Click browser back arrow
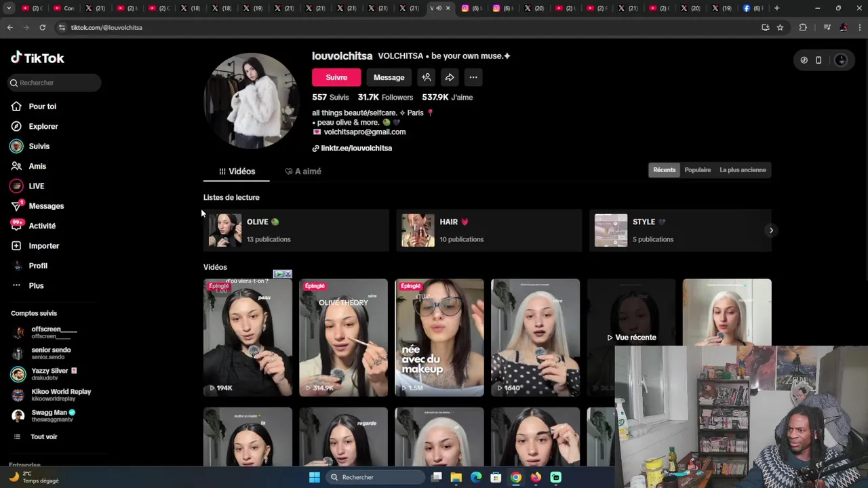This screenshot has height=488, width=868. tap(9, 27)
